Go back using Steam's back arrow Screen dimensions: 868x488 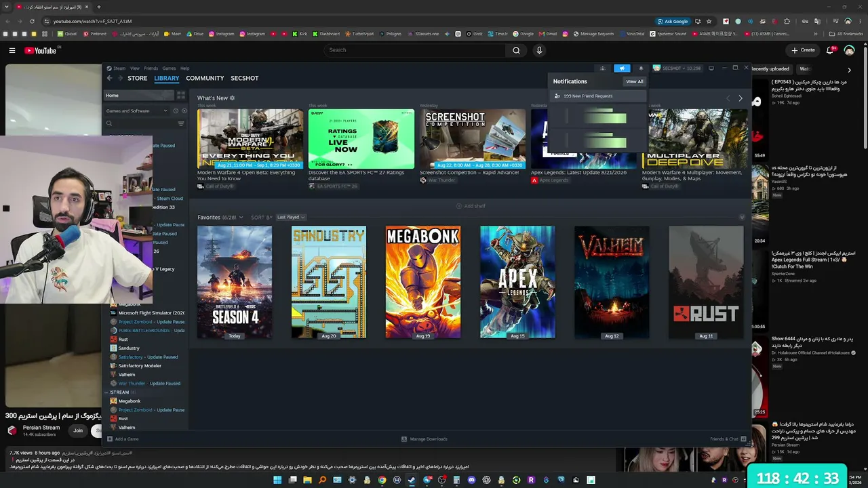click(109, 78)
